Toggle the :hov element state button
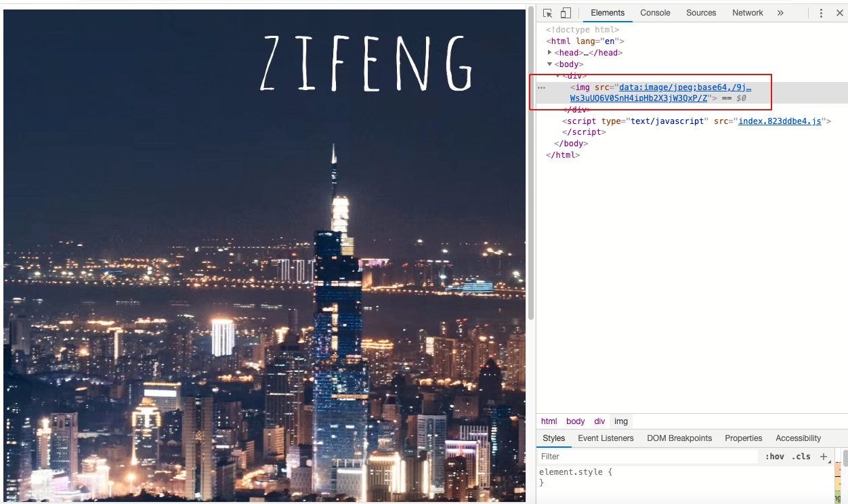Viewport: 848px width, 504px height. pos(774,457)
